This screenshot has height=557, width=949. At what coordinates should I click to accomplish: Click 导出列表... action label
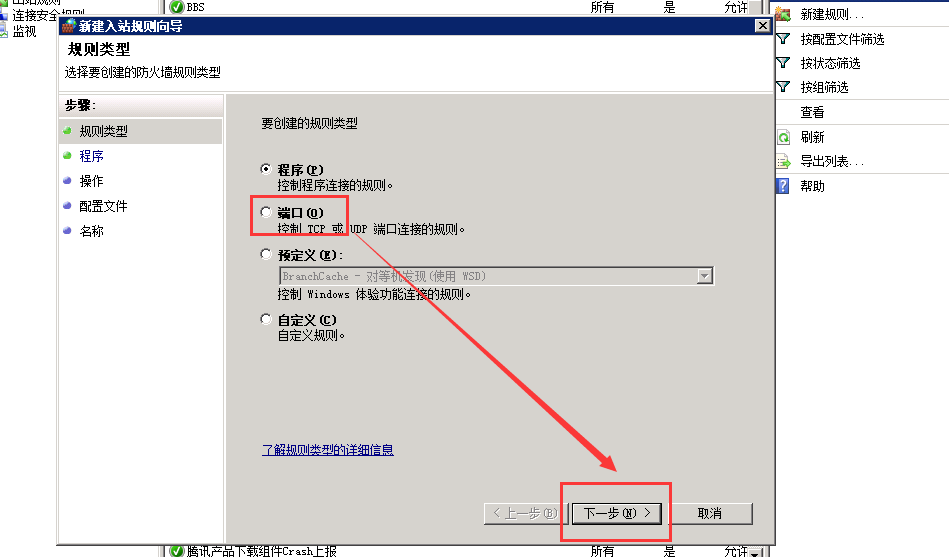point(832,162)
